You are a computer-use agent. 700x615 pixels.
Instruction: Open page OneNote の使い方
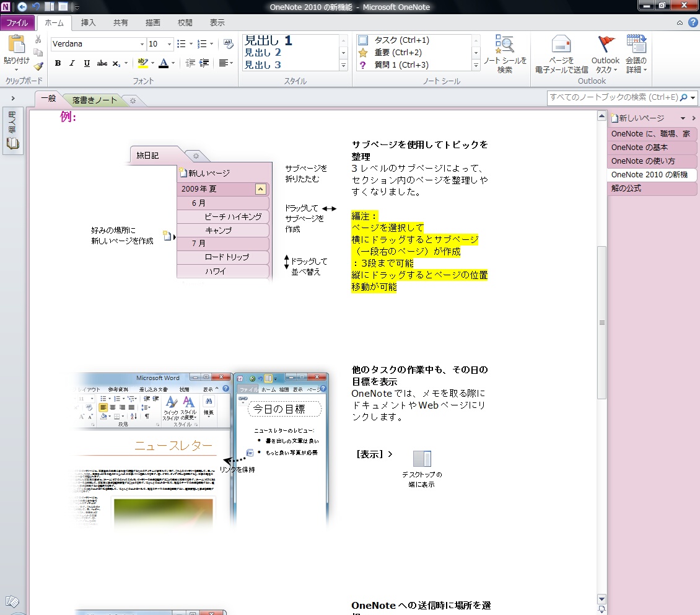click(651, 161)
